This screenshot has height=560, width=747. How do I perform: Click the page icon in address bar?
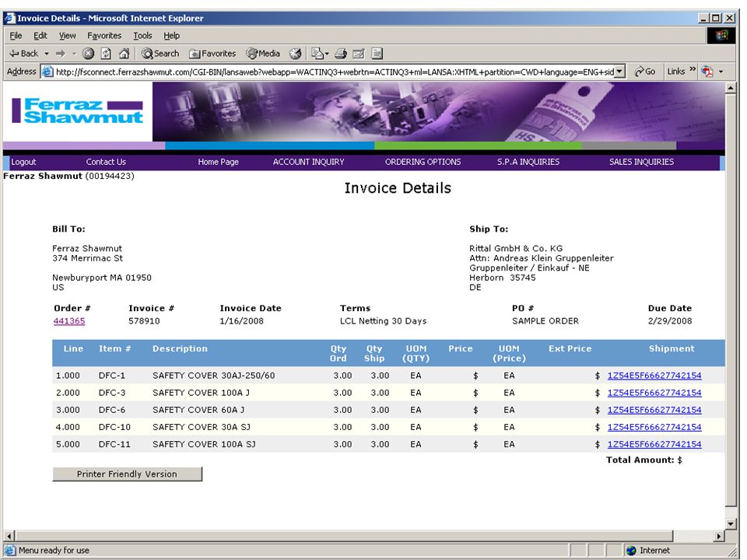coord(47,72)
